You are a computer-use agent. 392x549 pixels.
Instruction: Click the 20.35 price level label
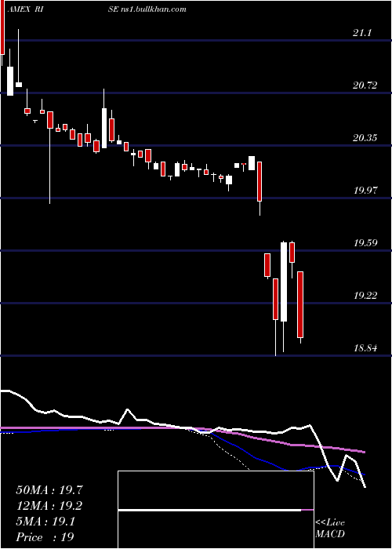[365, 138]
